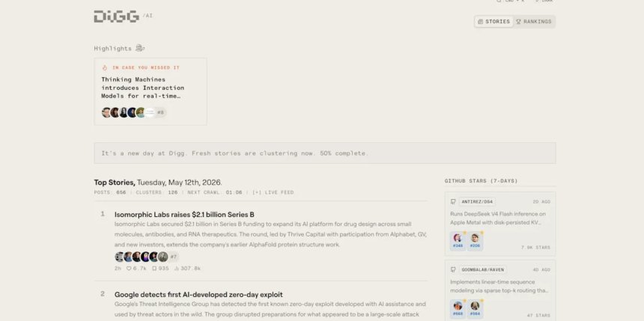Click the GitHub icon beside GOOMBALAB/RAVEN
The image size is (644, 321).
click(453, 270)
